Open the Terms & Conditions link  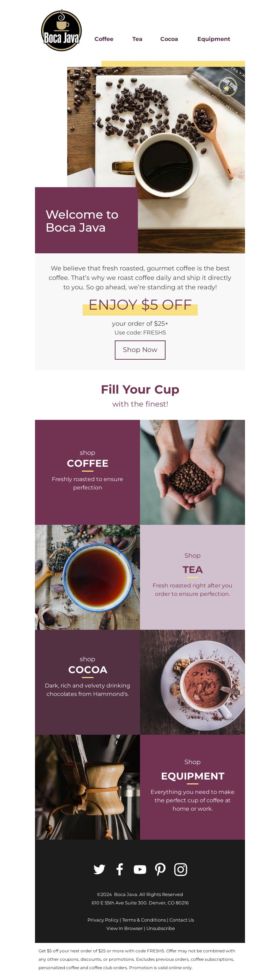pyautogui.click(x=144, y=920)
